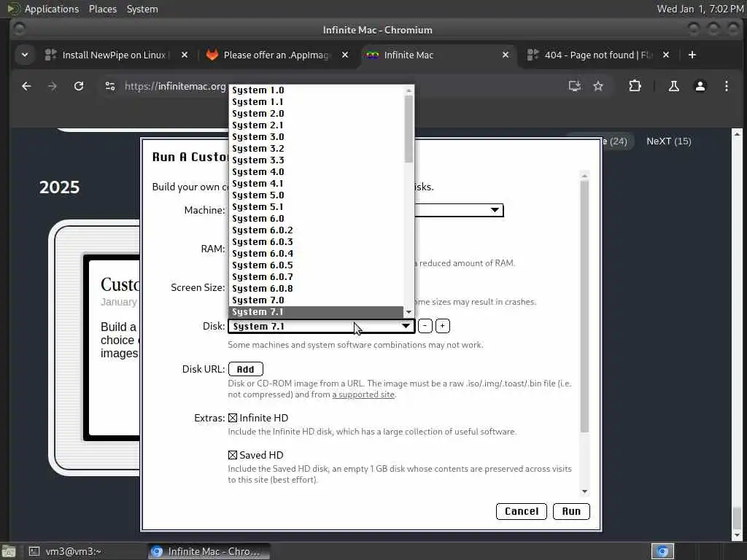View site information icon in address bar

click(110, 86)
